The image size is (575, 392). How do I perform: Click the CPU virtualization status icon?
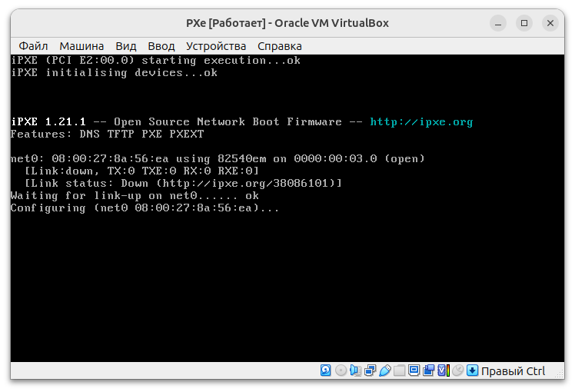[444, 370]
